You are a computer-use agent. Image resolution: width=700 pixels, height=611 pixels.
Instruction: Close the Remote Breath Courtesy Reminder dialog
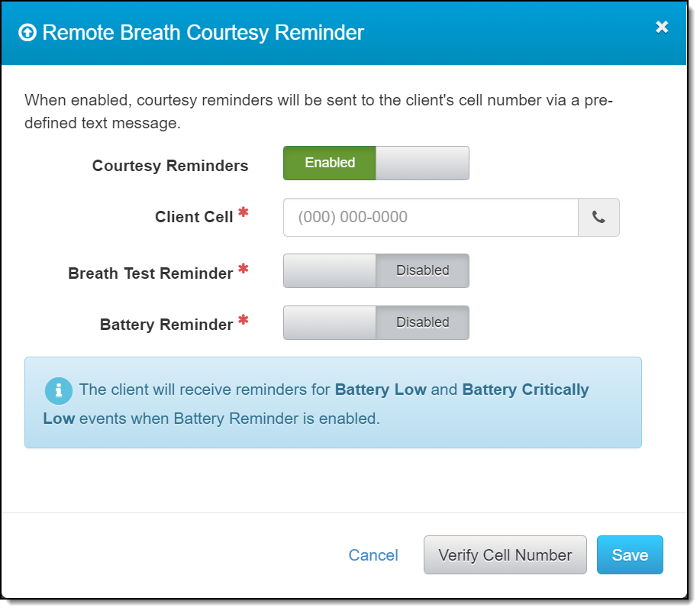click(662, 27)
